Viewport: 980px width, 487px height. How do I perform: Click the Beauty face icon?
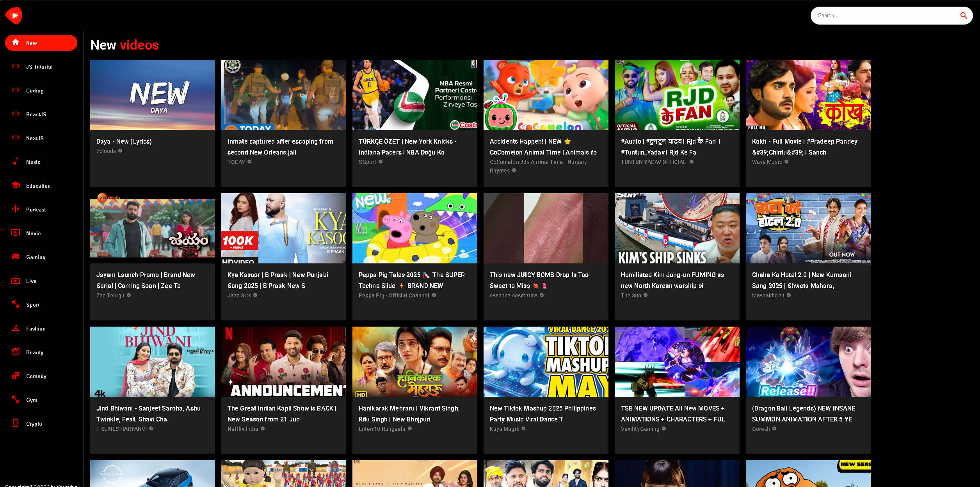point(16,352)
